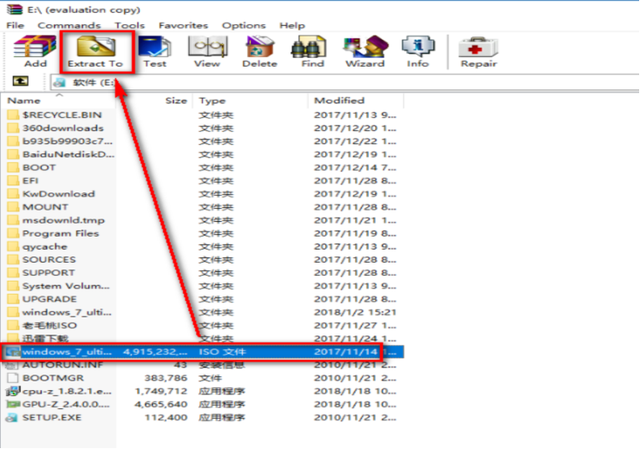Click the BOOTMGR blank file icon
Image resolution: width=640 pixels, height=449 pixels.
click(x=13, y=378)
